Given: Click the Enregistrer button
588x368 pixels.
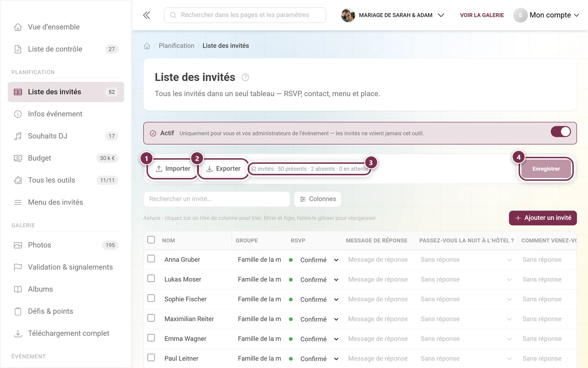Looking at the screenshot, I should click(546, 169).
